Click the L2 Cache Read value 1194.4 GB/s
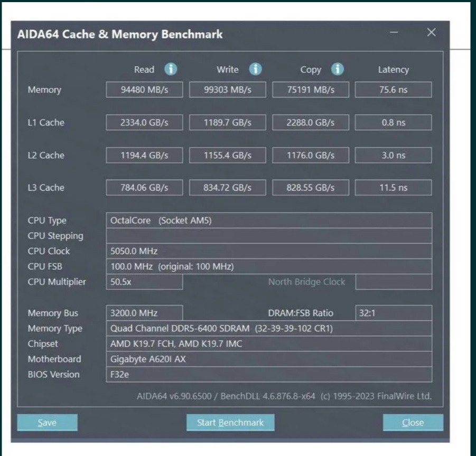 pyautogui.click(x=145, y=155)
